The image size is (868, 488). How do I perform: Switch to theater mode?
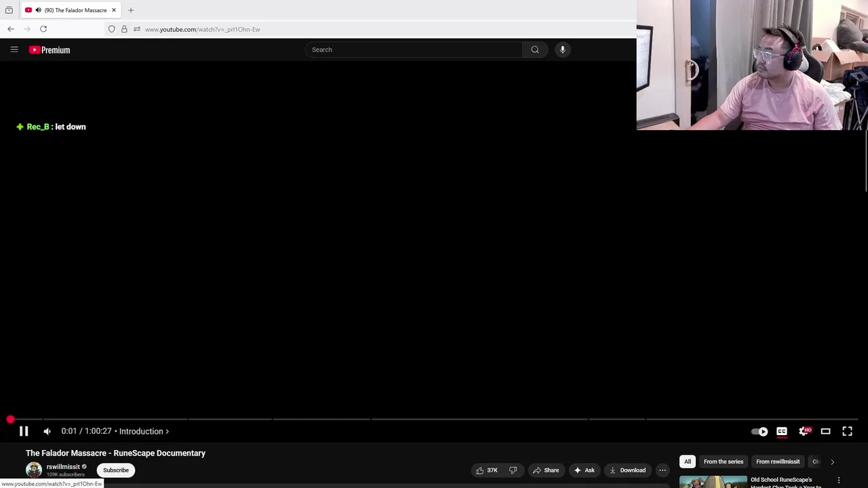tap(825, 431)
